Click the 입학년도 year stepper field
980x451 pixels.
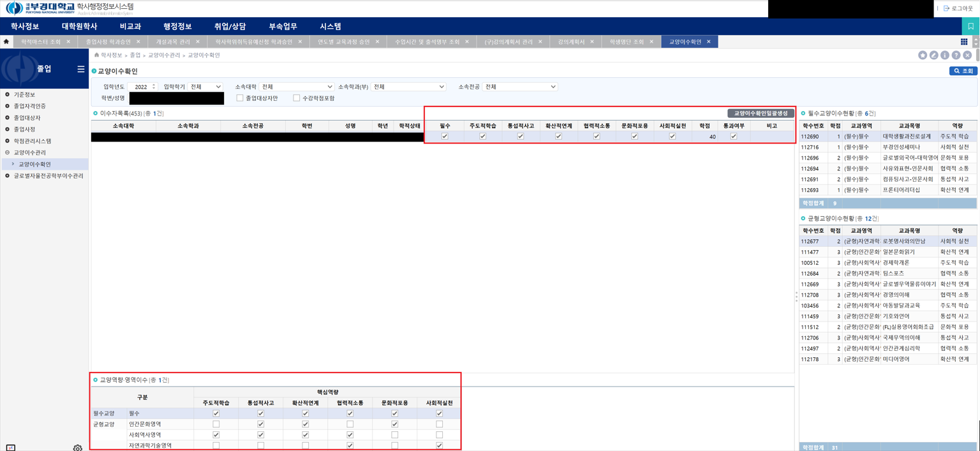pos(142,87)
